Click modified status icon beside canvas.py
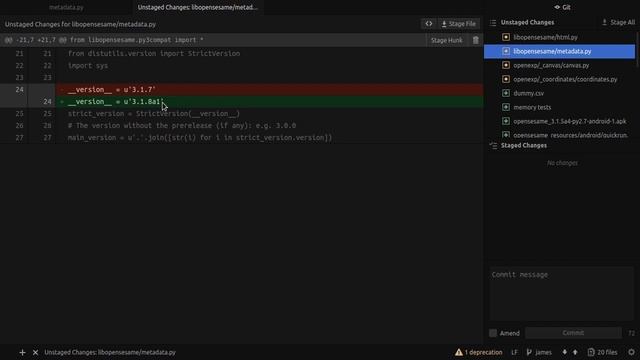This screenshot has height=360, width=640. [506, 65]
